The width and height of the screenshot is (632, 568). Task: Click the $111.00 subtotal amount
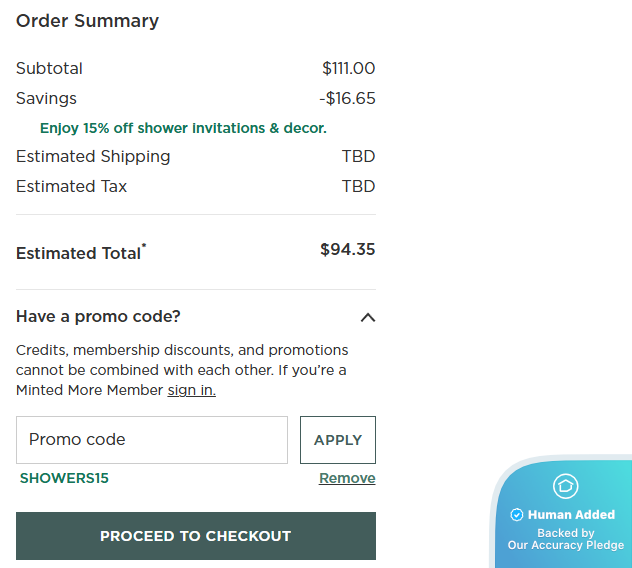348,69
